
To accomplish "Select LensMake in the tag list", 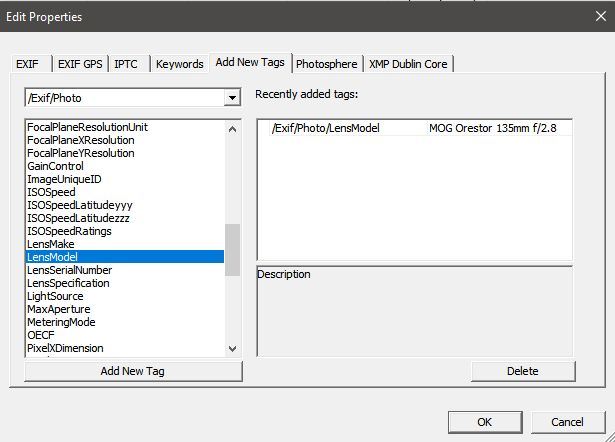I will (x=52, y=244).
